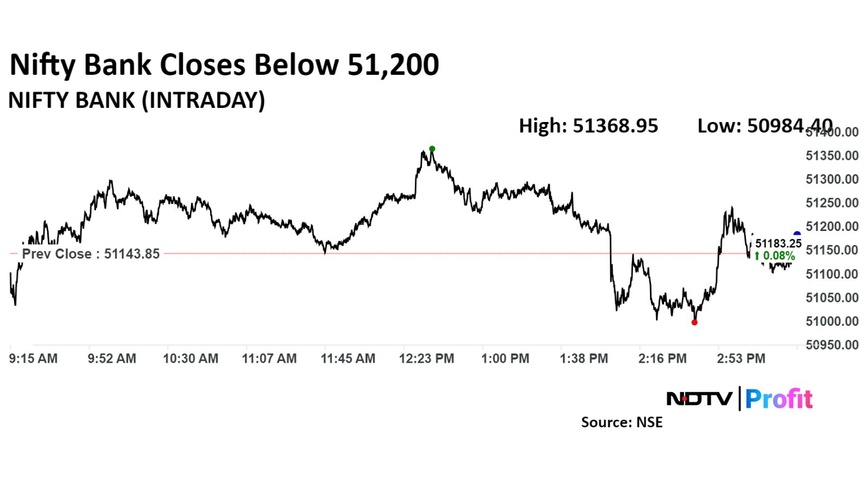Click the Profit brand logo
The height and width of the screenshot is (488, 868).
pos(779,399)
